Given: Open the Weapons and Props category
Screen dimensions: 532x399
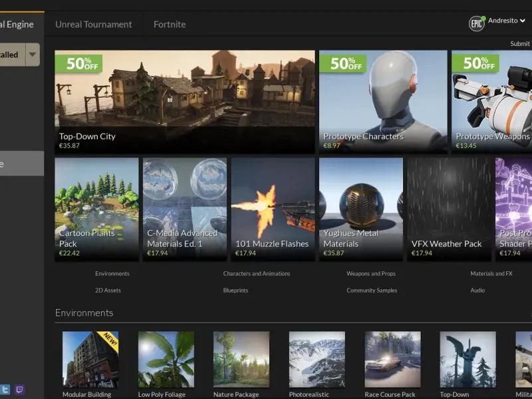Looking at the screenshot, I should (371, 273).
